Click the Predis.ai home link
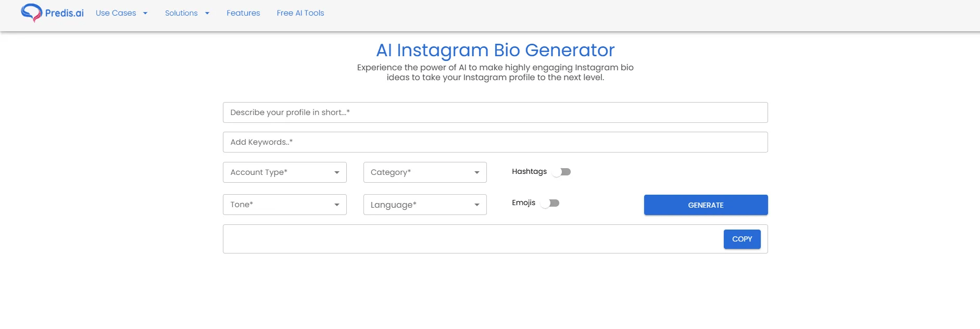The width and height of the screenshot is (980, 329). [x=52, y=13]
